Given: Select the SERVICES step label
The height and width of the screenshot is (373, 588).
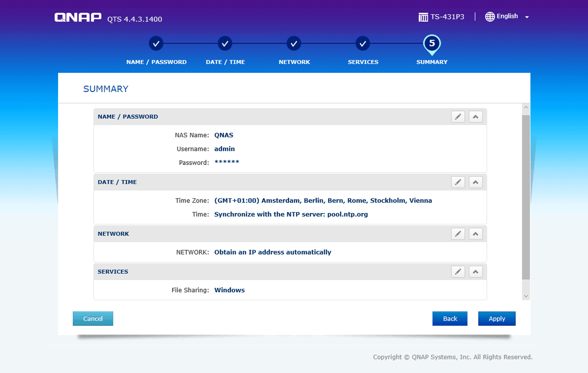Looking at the screenshot, I should click(363, 62).
